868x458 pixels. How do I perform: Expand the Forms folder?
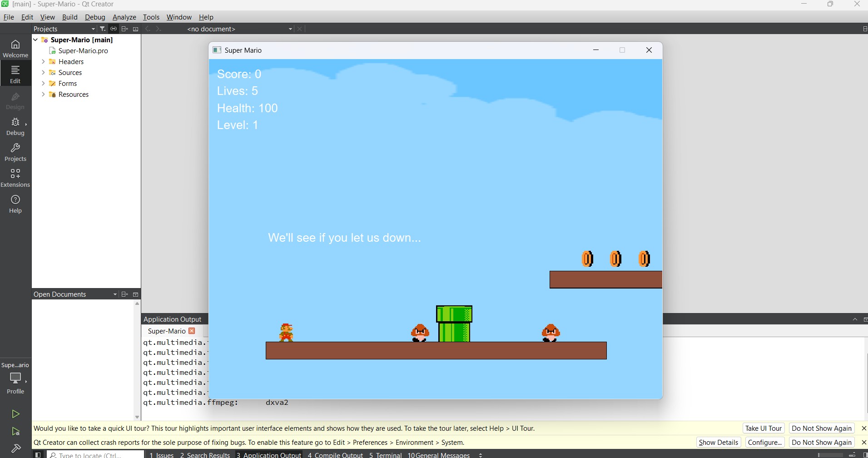click(44, 83)
